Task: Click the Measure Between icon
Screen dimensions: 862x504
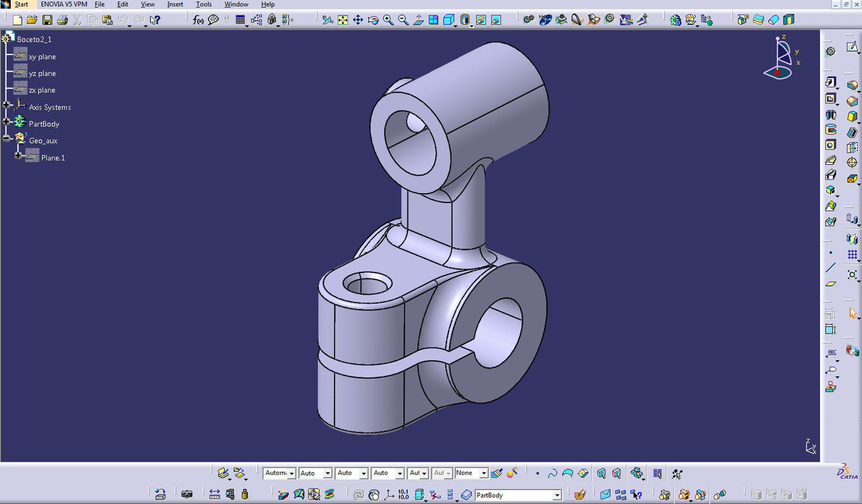Action: pyautogui.click(x=214, y=495)
